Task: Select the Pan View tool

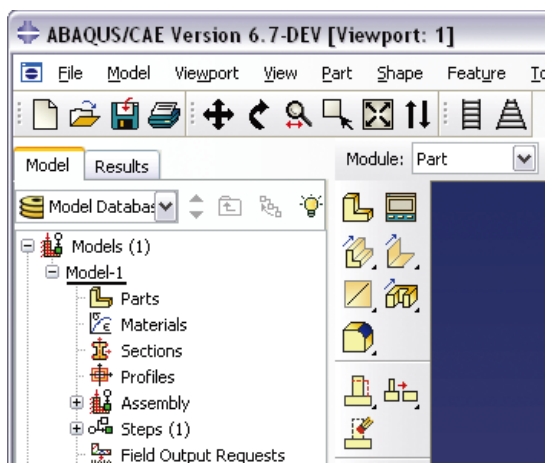Action: [218, 114]
